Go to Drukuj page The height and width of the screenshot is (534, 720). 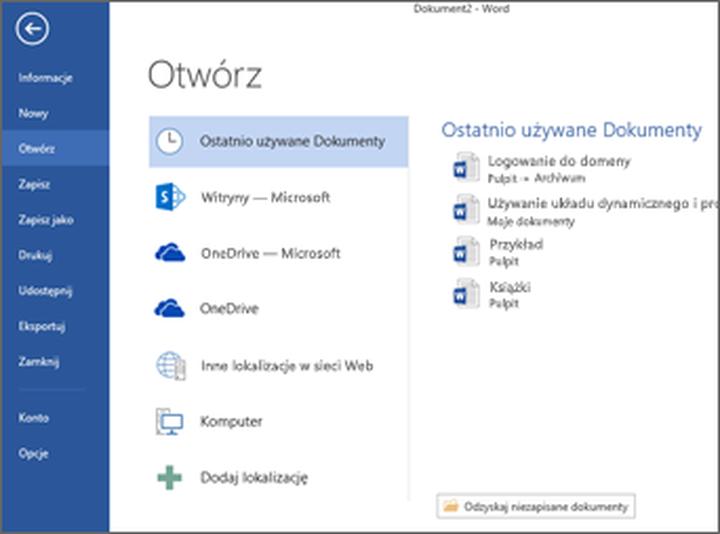click(35, 255)
